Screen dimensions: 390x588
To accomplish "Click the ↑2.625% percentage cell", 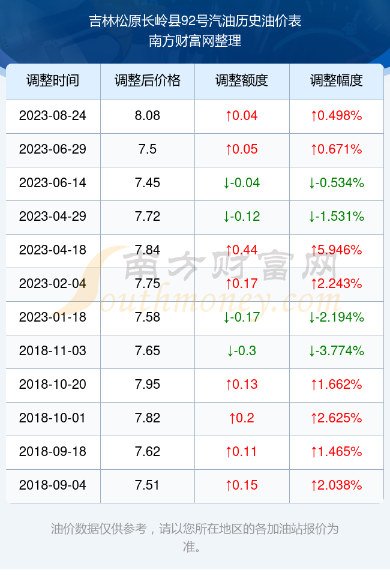I will pyautogui.click(x=337, y=418).
